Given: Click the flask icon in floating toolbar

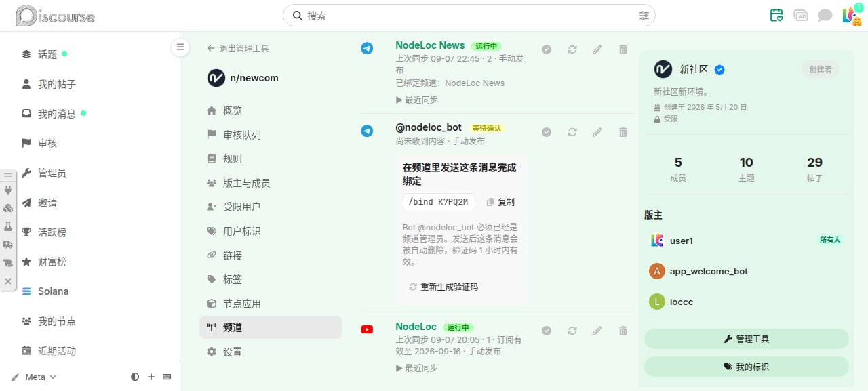Looking at the screenshot, I should point(8,226).
